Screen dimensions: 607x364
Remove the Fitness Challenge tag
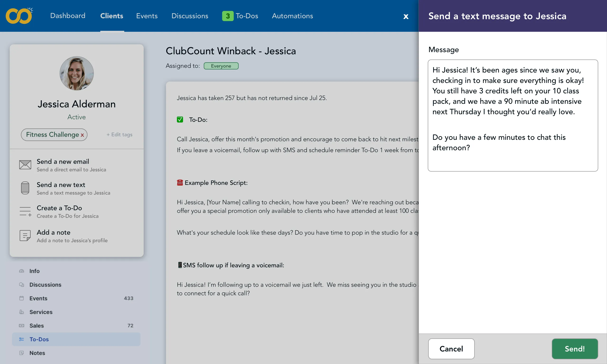click(x=82, y=135)
